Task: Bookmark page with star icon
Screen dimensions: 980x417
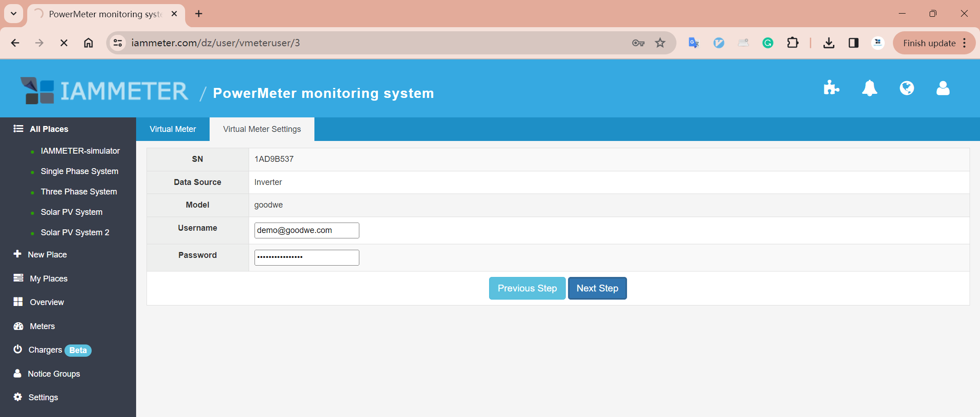Action: [x=660, y=43]
